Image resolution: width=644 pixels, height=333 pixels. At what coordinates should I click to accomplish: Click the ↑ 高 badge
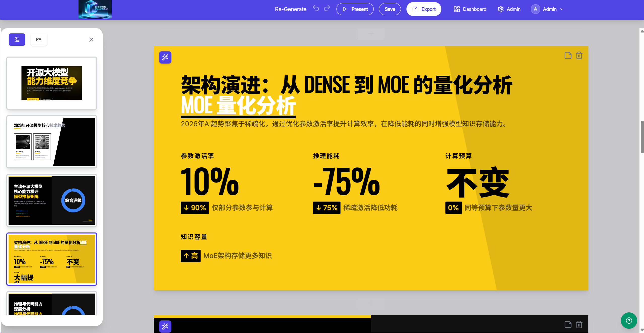coord(191,256)
